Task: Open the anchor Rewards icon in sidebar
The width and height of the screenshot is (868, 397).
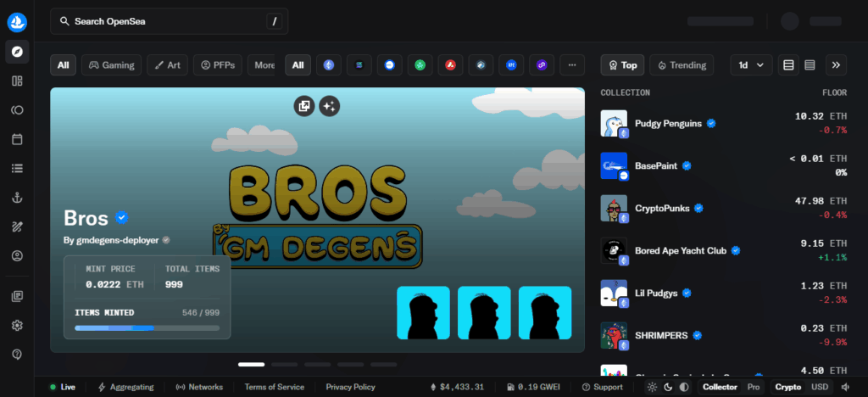Action: point(17,198)
